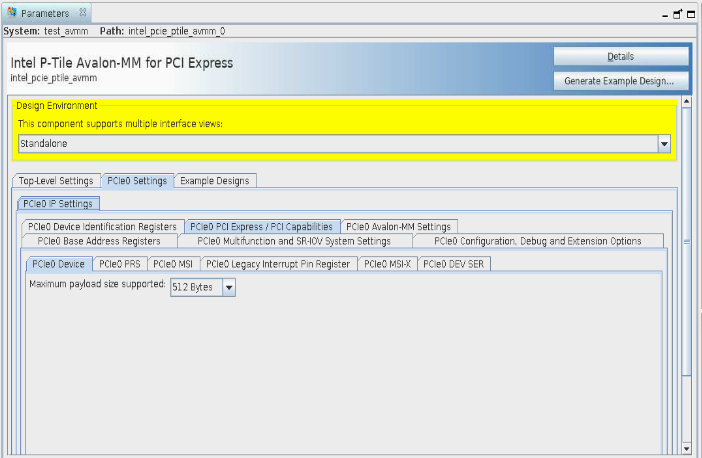Open Maximum payload size 512 Bytes dropdown
Screen dimensions: 702x458
(203, 287)
